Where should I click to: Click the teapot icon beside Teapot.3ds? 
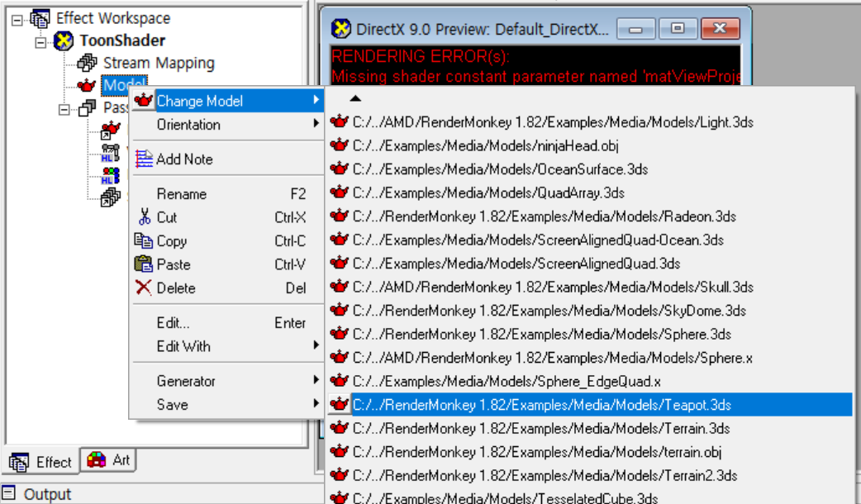pyautogui.click(x=340, y=405)
